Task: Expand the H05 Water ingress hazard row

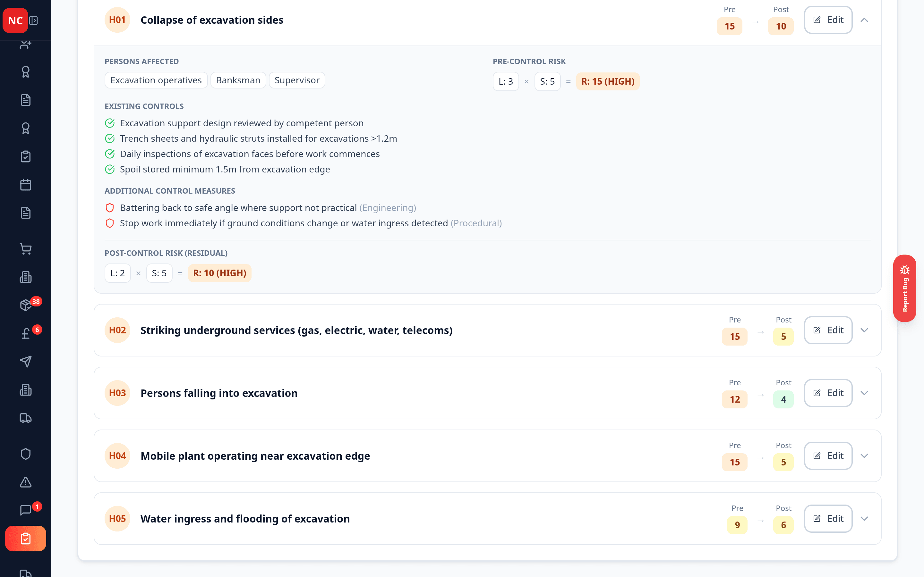Action: click(864, 519)
